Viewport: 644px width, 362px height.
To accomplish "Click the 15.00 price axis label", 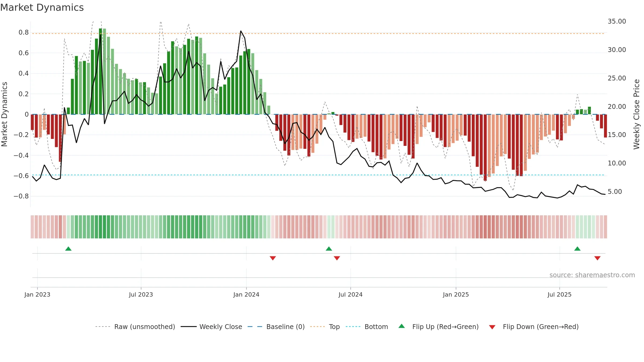I will click(x=617, y=135).
